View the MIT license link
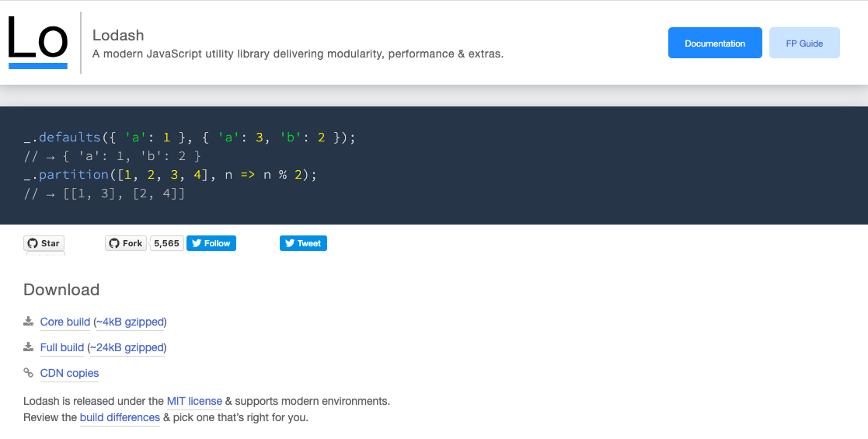 tap(194, 401)
